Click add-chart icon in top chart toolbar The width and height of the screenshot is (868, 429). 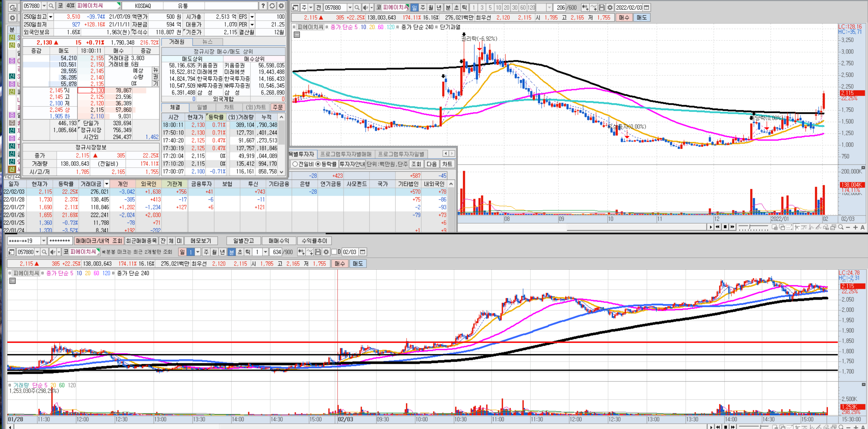[x=585, y=8]
